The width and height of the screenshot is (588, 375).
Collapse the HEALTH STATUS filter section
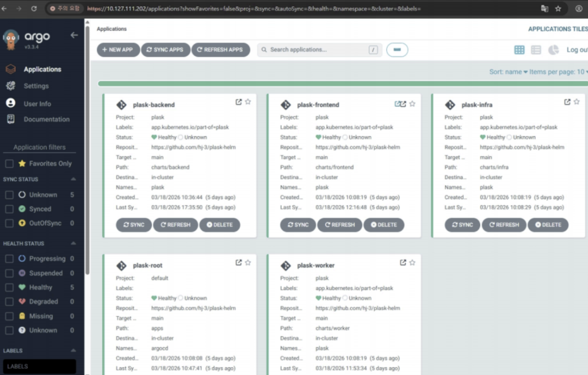pos(73,244)
